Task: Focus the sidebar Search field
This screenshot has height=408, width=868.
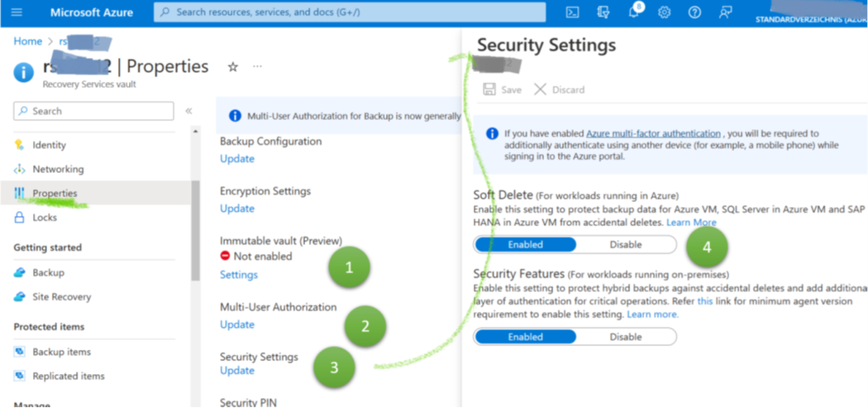Action: point(93,111)
